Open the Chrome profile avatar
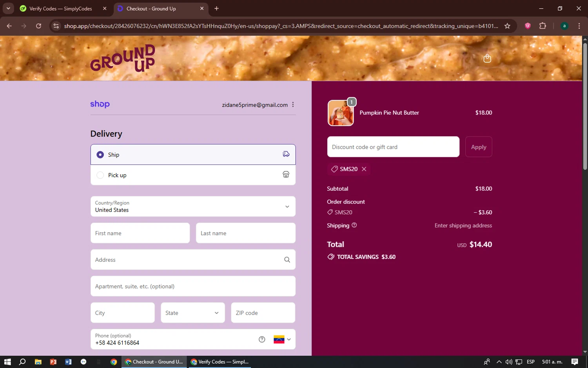The height and width of the screenshot is (368, 588). click(564, 26)
